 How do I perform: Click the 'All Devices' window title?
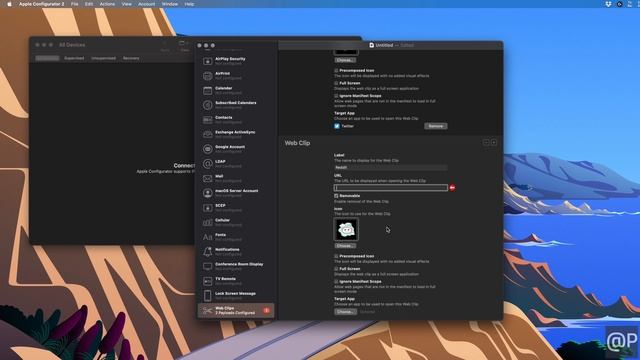point(72,45)
